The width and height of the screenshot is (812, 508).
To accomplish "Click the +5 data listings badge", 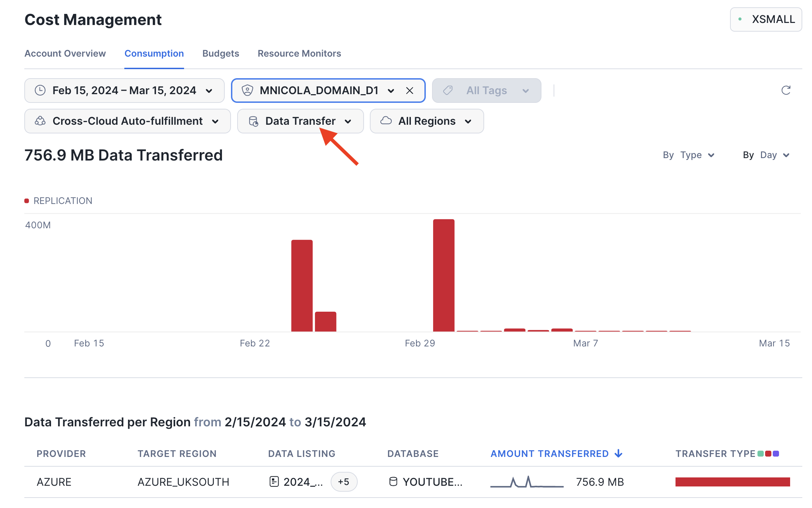I will [343, 482].
